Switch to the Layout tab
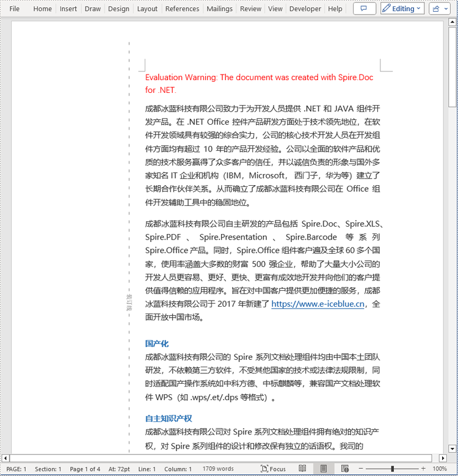 (x=147, y=9)
